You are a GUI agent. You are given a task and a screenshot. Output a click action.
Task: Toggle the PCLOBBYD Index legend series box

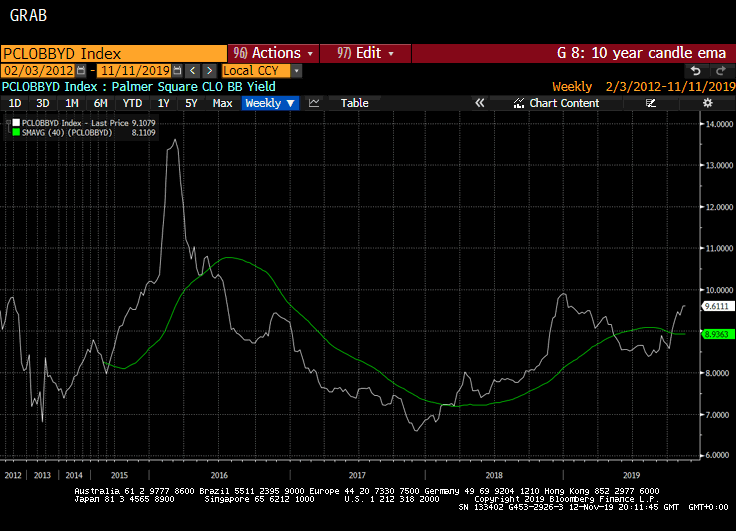pyautogui.click(x=15, y=123)
